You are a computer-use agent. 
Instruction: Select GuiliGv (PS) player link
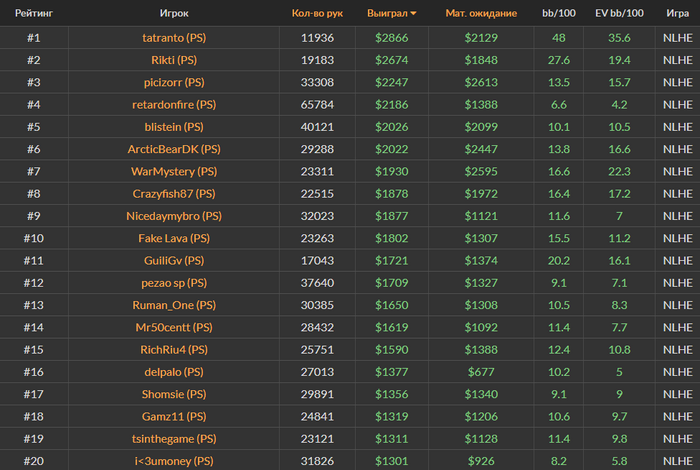pyautogui.click(x=174, y=261)
